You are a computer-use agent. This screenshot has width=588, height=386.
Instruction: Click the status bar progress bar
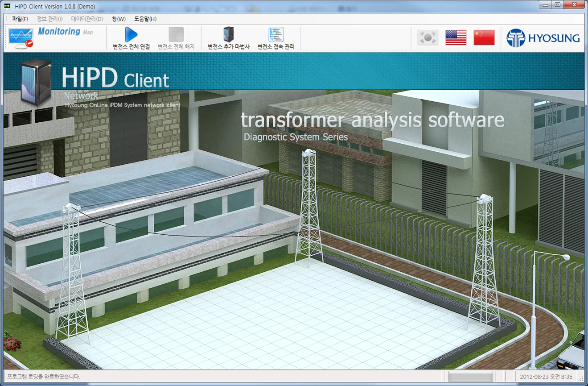point(470,376)
